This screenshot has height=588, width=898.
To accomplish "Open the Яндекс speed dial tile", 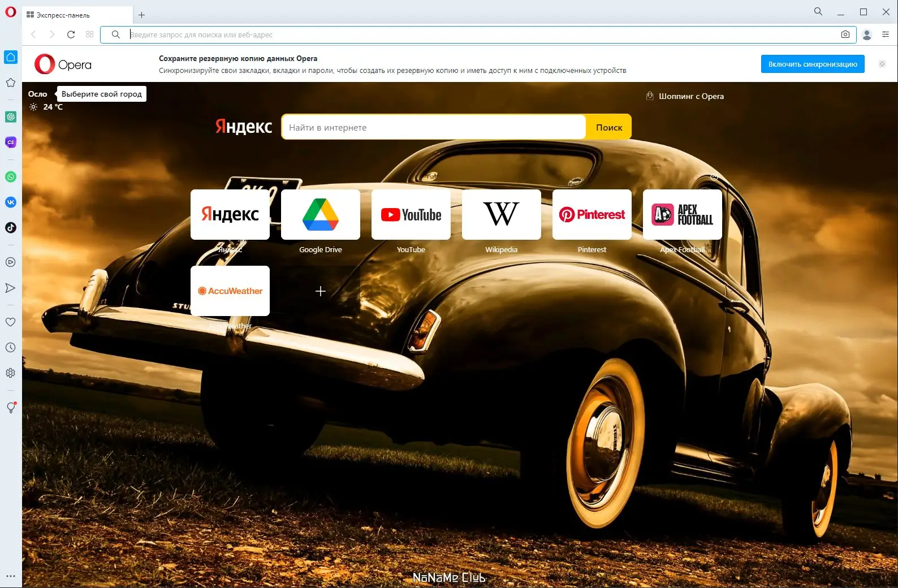I will pyautogui.click(x=230, y=215).
